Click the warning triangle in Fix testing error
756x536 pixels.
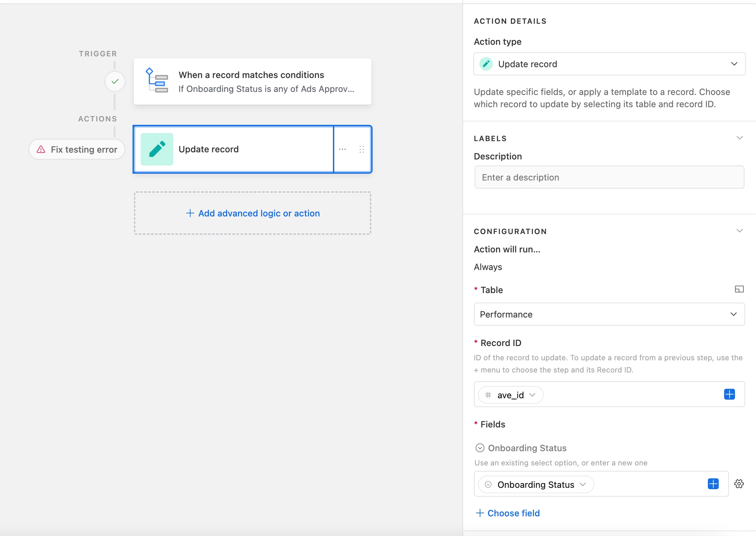click(x=41, y=149)
